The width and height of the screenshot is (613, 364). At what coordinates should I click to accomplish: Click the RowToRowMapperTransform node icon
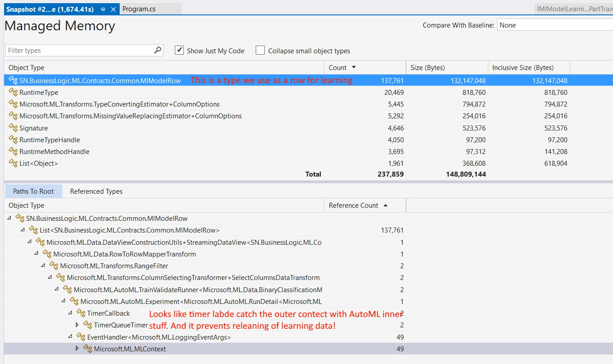tap(47, 254)
